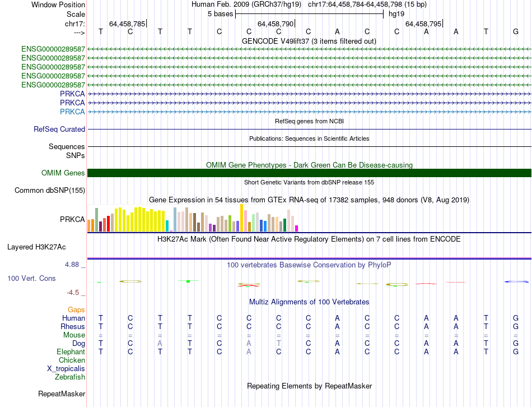Click the G in the Dog alignment row

click(x=515, y=344)
